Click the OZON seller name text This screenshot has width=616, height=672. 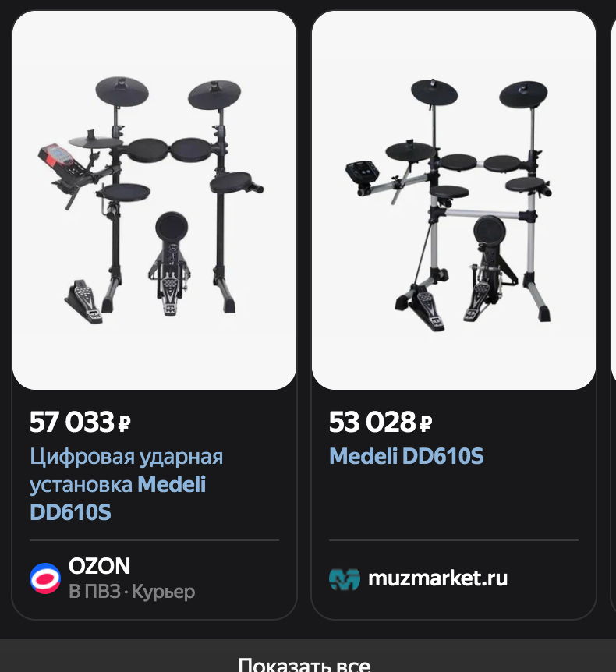[99, 565]
